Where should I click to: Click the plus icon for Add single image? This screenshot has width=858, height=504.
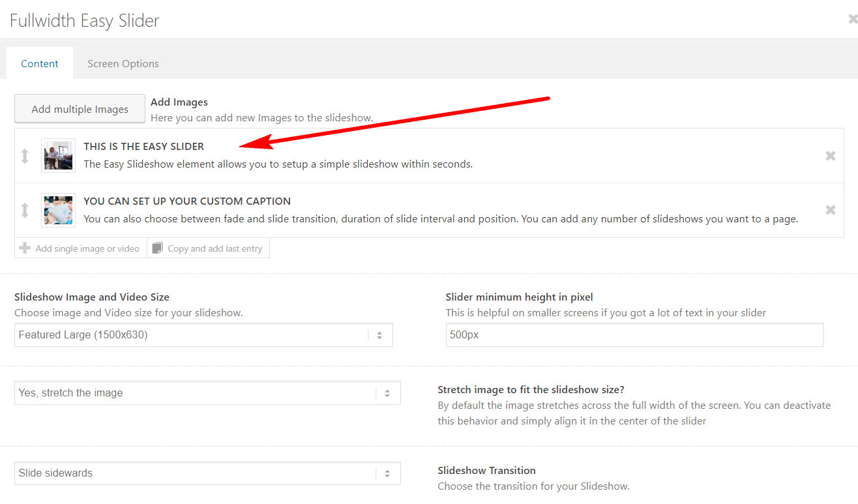[x=25, y=248]
